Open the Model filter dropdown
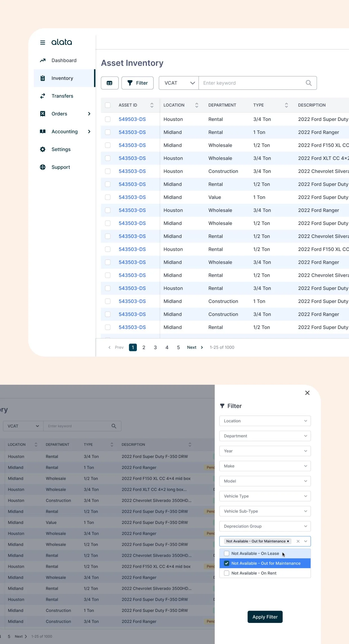Image resolution: width=349 pixels, height=644 pixels. click(265, 481)
